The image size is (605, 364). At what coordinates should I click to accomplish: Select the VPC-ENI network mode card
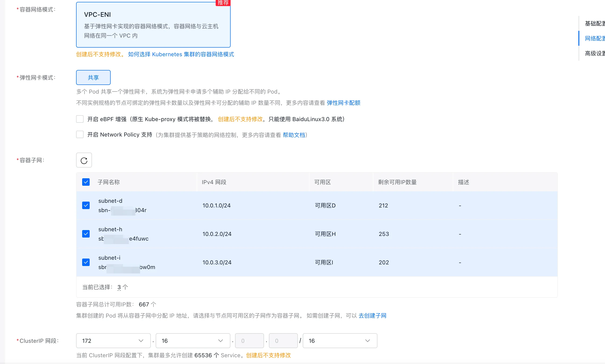coord(153,24)
